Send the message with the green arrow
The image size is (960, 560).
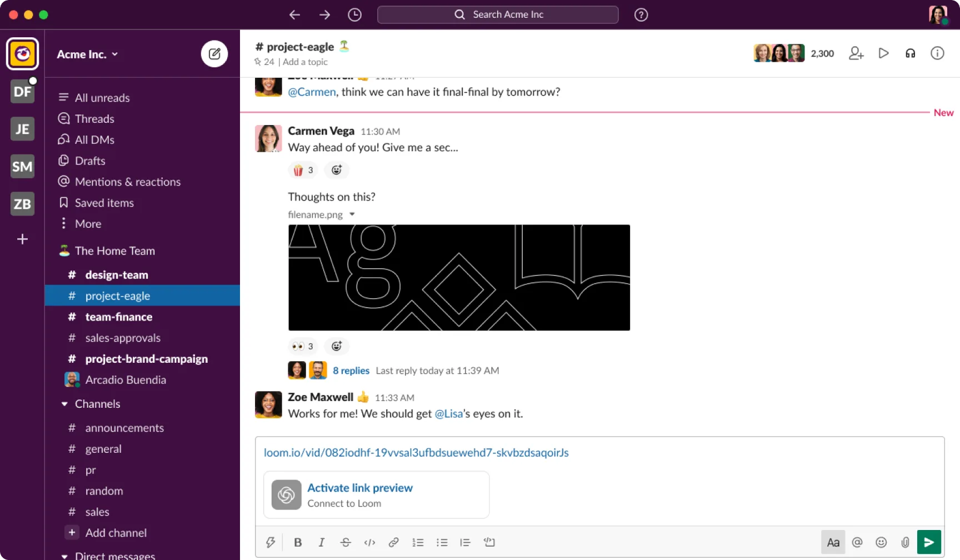pyautogui.click(x=929, y=542)
